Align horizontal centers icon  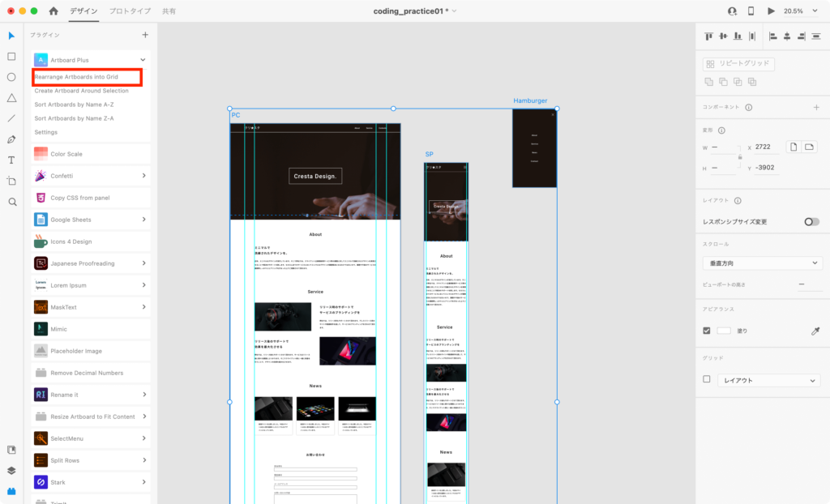coord(787,36)
